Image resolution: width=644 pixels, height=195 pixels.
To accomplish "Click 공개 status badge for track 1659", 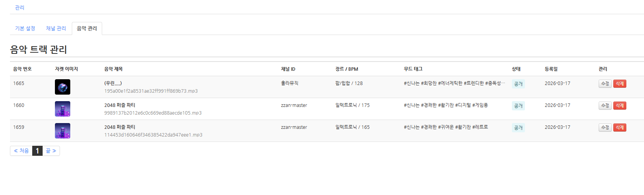I will 518,128.
